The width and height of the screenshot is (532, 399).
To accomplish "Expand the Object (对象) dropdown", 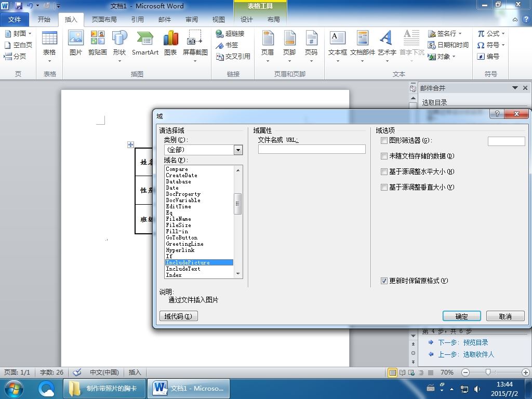I will tap(454, 56).
